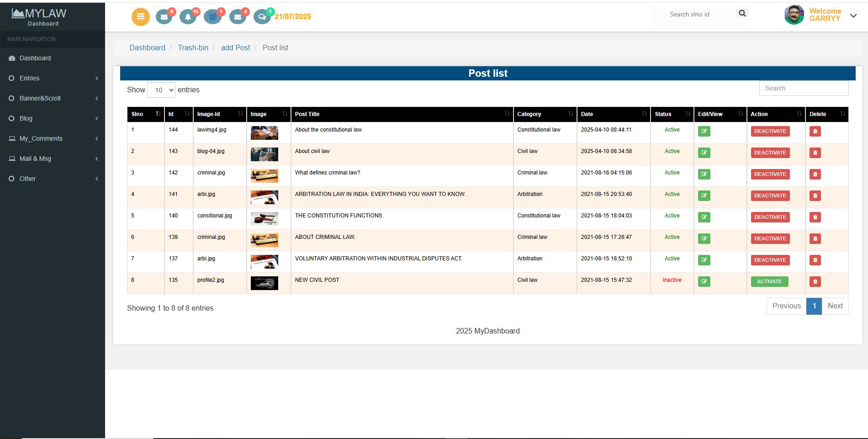Open chat comments icon in header
The height and width of the screenshot is (439, 868).
click(x=262, y=17)
